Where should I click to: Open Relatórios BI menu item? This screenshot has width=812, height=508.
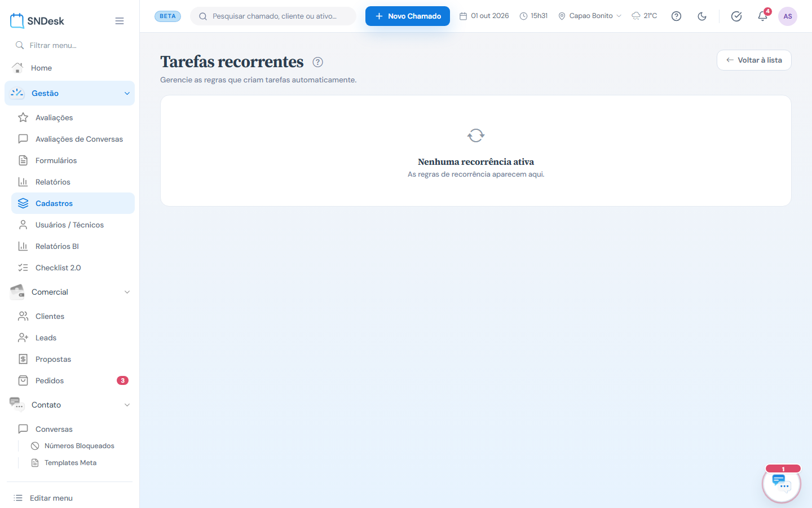coord(73,246)
